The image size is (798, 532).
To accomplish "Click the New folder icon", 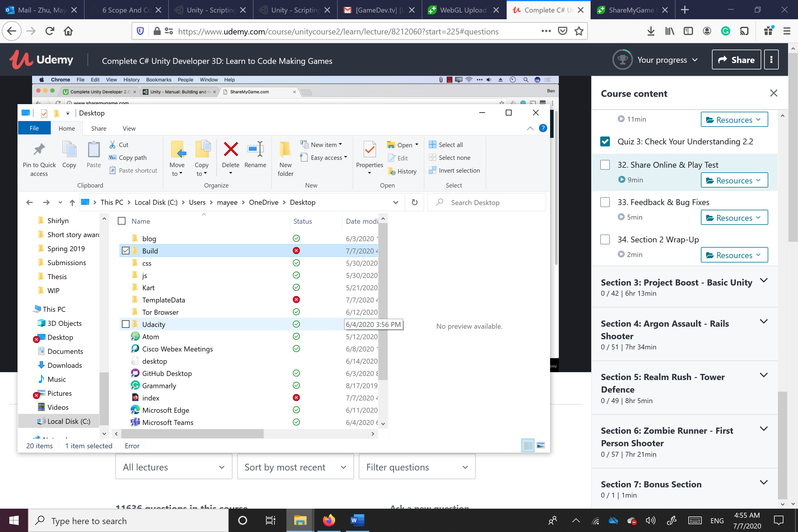I will pyautogui.click(x=285, y=150).
